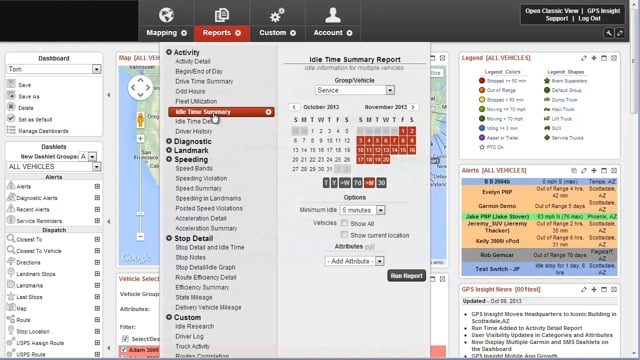This screenshot has width=640, height=360.
Task: Click the map zoom slider handle
Action: (140, 213)
